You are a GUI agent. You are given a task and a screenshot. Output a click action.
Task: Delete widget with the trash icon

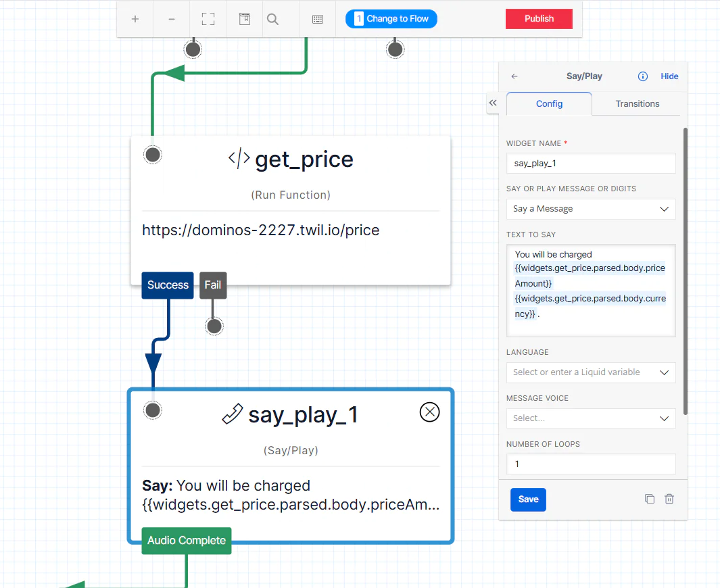(669, 499)
